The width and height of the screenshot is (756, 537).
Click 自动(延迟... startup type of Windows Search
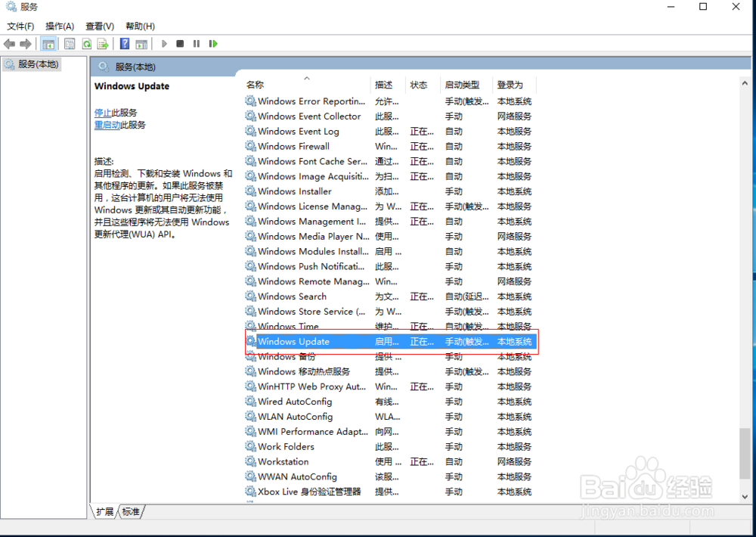466,296
